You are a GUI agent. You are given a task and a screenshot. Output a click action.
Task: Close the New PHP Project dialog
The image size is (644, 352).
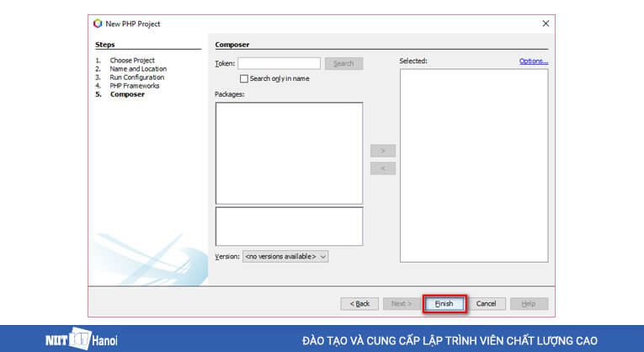coord(546,24)
